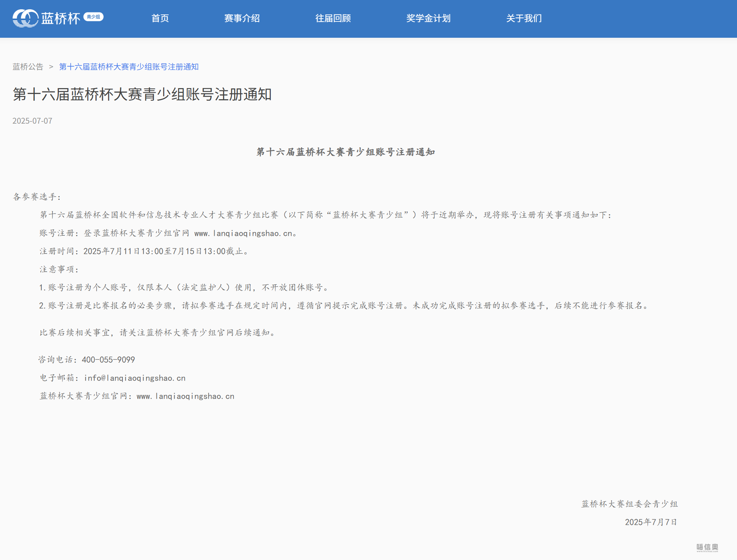Click consultation phone 400-055-9099
Viewport: 737px width, 560px height.
108,359
